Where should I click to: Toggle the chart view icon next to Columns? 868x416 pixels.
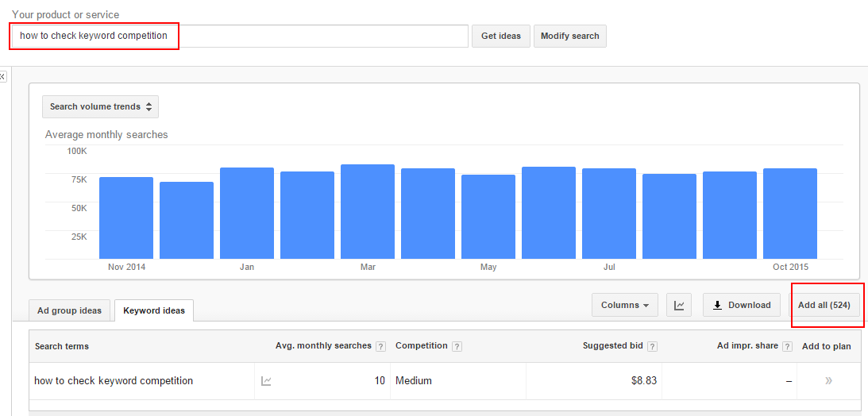[x=679, y=305]
